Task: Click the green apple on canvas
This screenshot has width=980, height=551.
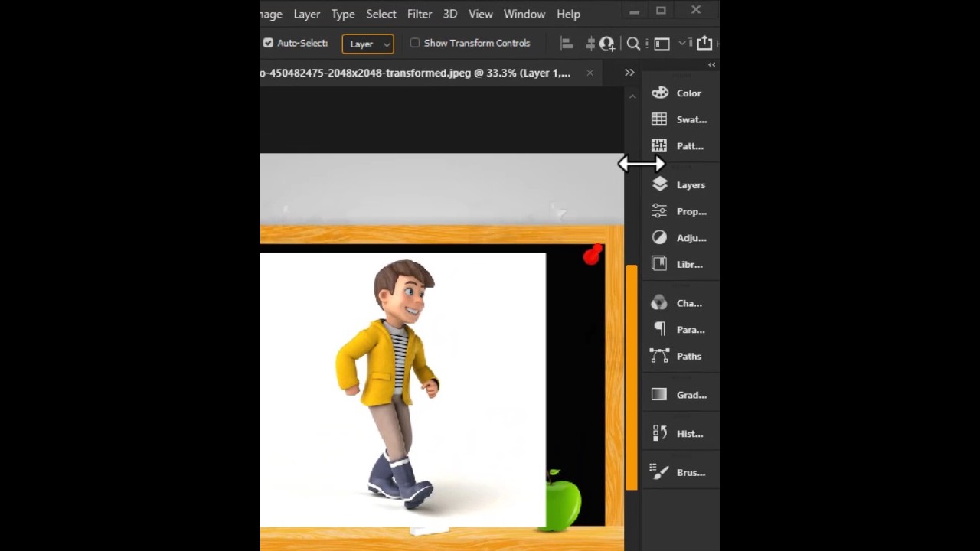Action: click(x=563, y=501)
